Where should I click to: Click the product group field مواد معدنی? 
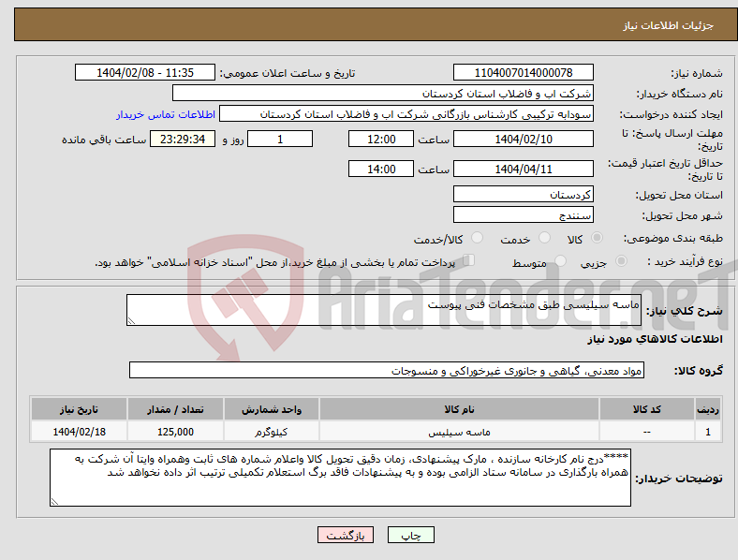tap(387, 370)
